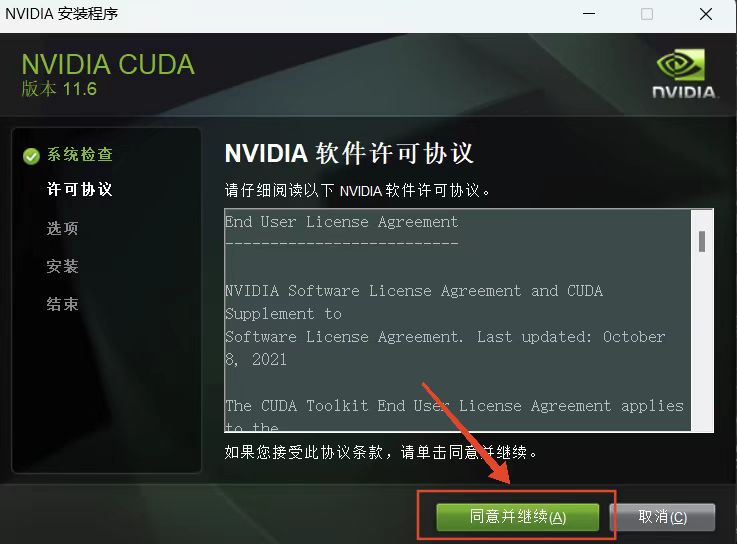The width and height of the screenshot is (737, 544).
Task: Select the 系统检查 step in sidebar
Action: [79, 155]
